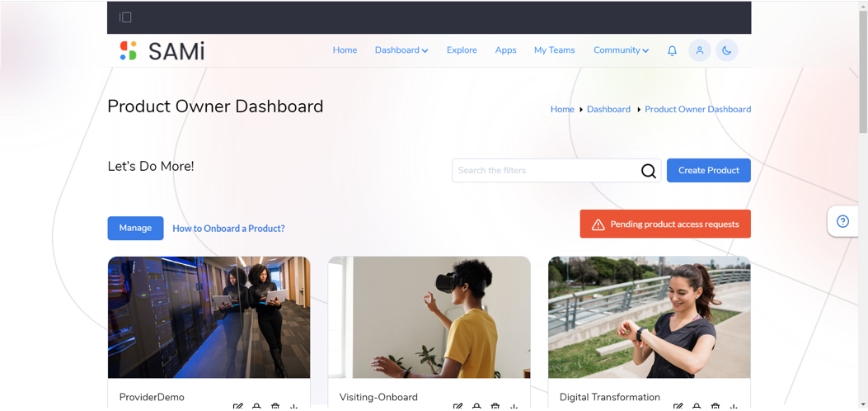Toggle dark mode with the moon icon
The height and width of the screenshot is (411, 868).
727,50
